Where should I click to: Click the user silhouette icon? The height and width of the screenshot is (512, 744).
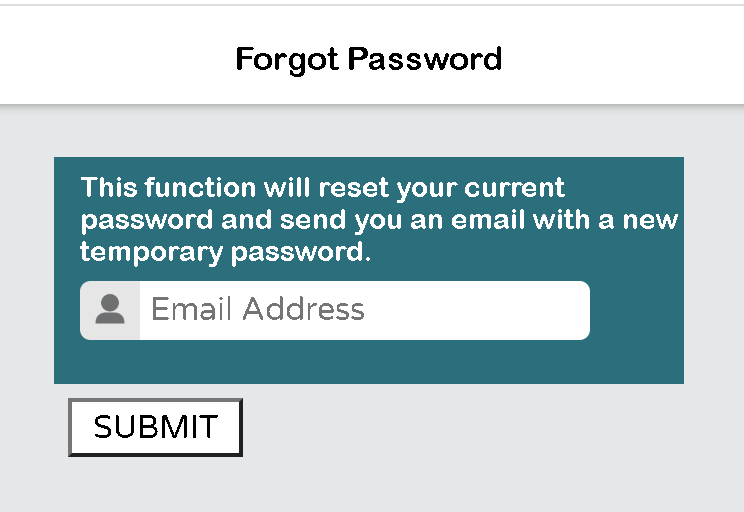[110, 309]
